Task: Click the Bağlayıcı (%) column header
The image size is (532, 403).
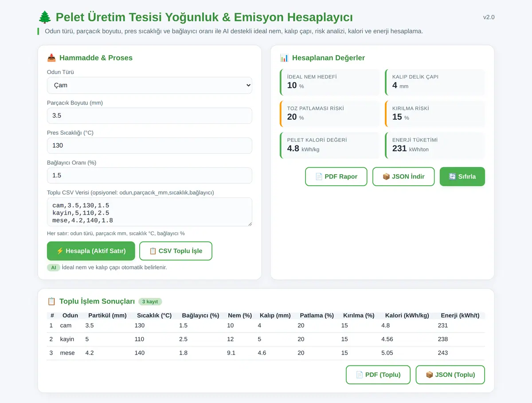Action: click(200, 316)
